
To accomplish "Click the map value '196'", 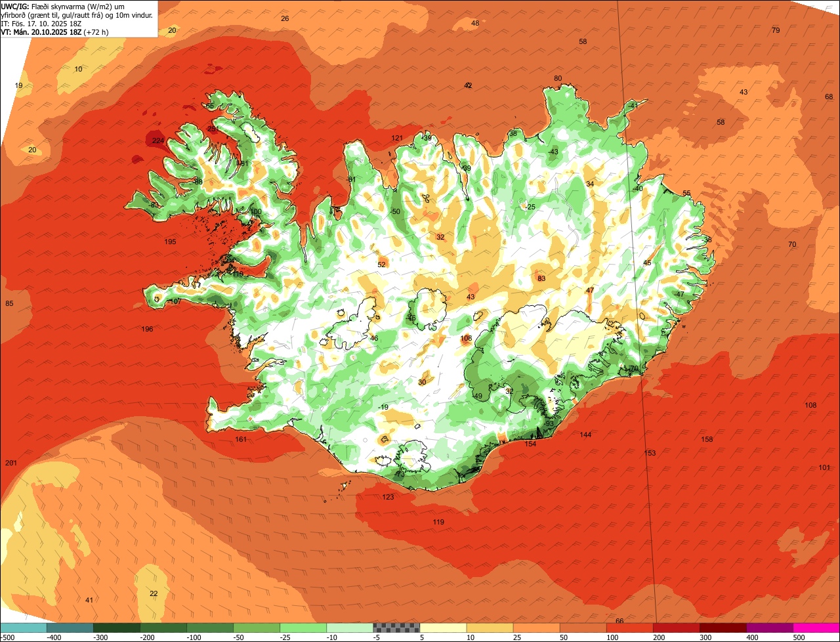I will coord(147,329).
